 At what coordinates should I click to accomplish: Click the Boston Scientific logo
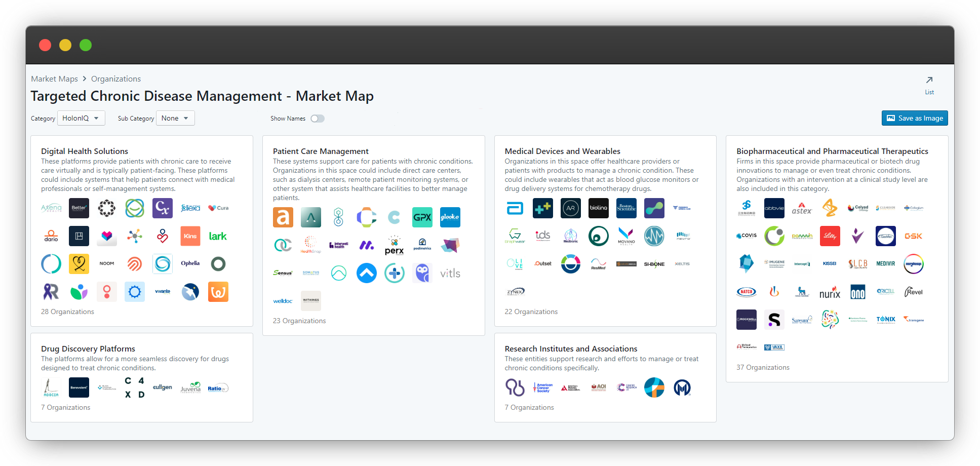[626, 208]
